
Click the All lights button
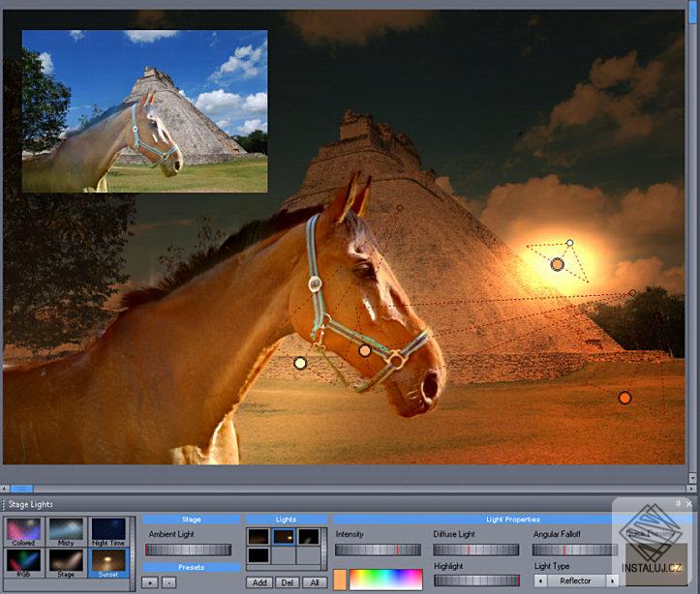point(314,582)
